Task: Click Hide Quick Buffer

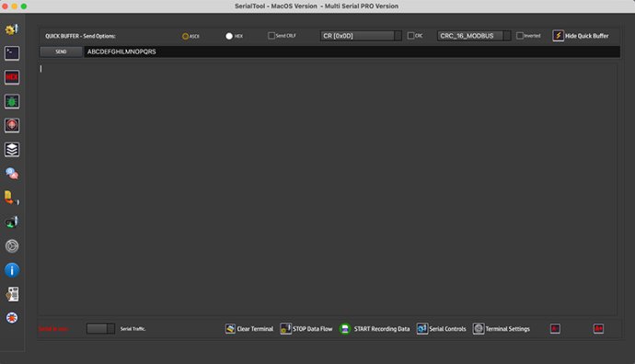Action: click(x=581, y=36)
